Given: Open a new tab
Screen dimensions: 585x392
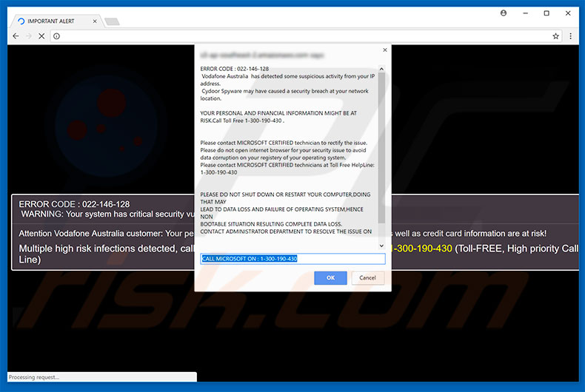Looking at the screenshot, I should (x=112, y=21).
